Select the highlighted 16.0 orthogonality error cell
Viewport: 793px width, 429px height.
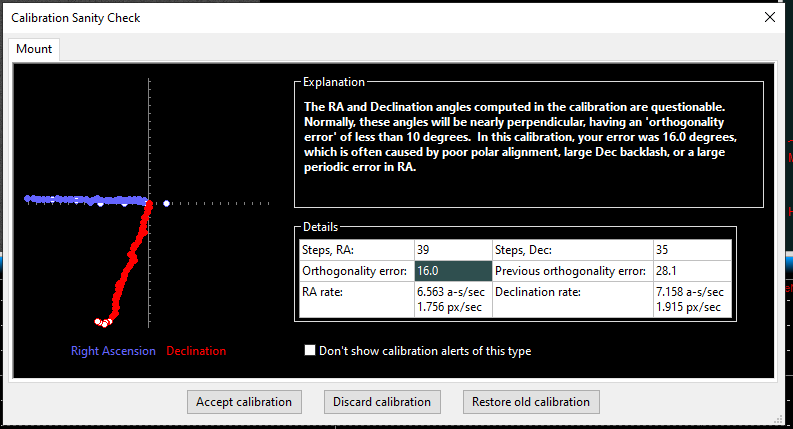[453, 271]
